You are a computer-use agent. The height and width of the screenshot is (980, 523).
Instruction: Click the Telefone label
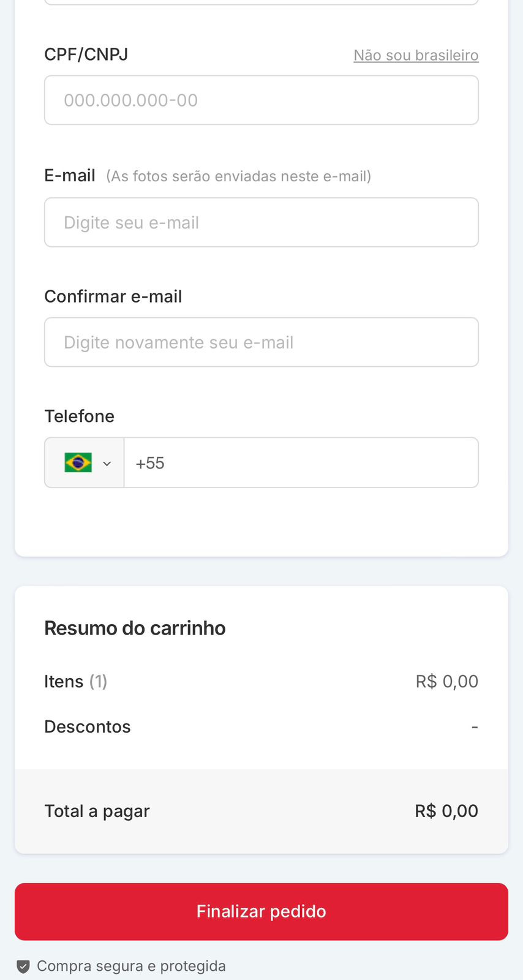click(x=80, y=417)
